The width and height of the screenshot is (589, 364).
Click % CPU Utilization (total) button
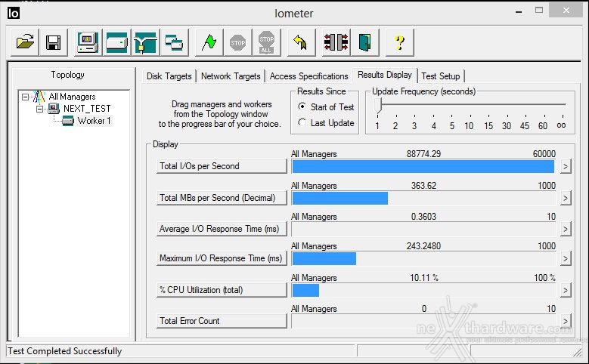(222, 290)
